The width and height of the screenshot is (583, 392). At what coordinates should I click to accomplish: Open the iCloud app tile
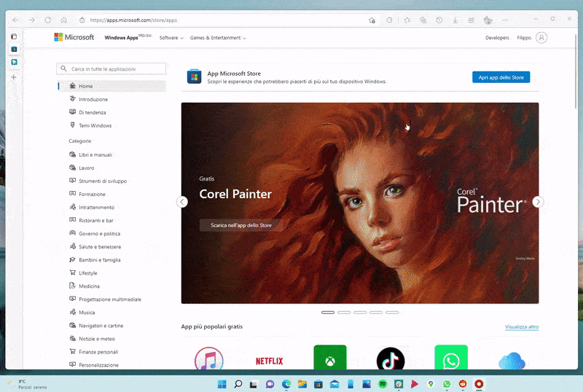[512, 361]
